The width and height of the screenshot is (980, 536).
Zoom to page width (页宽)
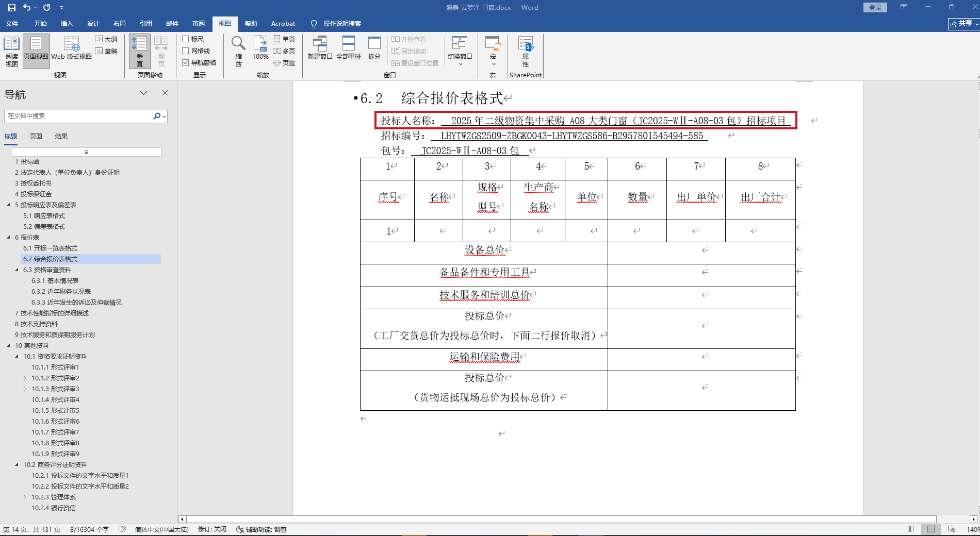pos(284,63)
